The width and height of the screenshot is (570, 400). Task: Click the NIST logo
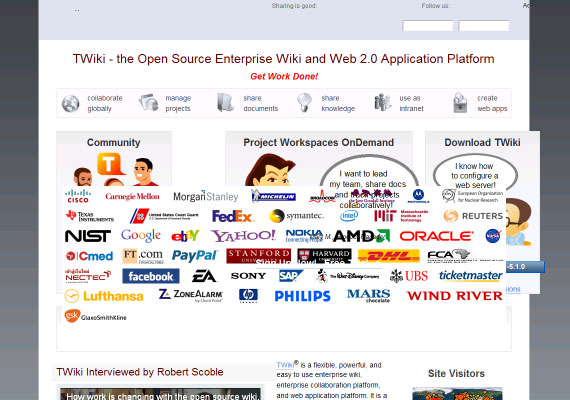pos(88,236)
